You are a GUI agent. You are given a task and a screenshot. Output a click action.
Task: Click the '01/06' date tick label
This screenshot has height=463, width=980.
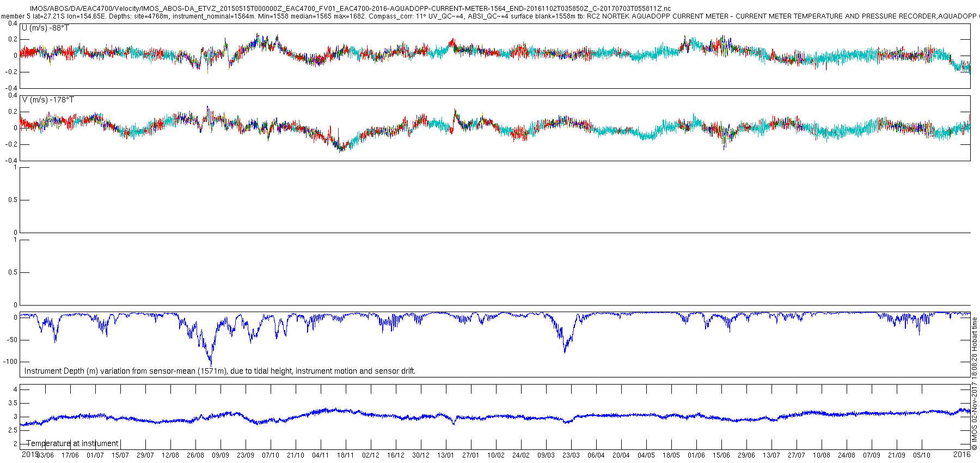coord(696,455)
